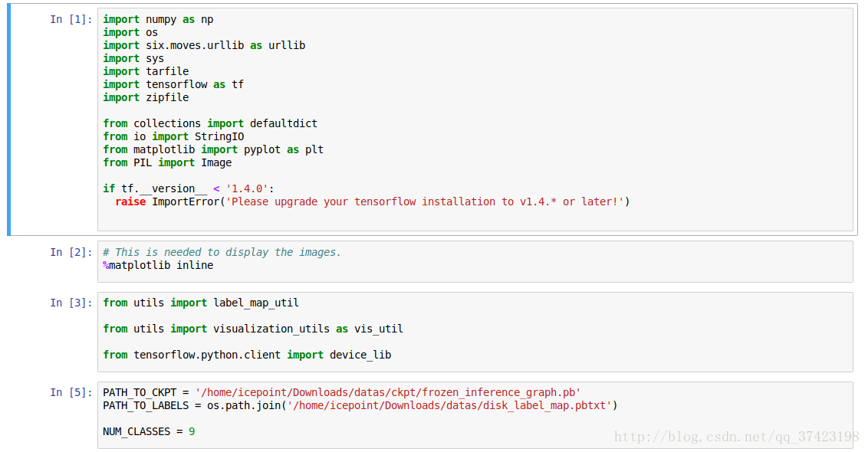Click the PATH_TO_LABELS os.path.join line
The height and width of the screenshot is (452, 868).
click(x=360, y=405)
